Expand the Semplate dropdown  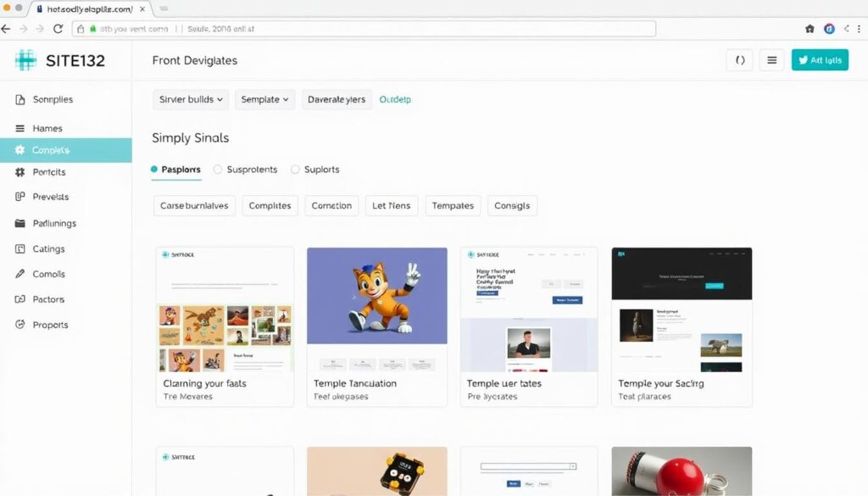pyautogui.click(x=264, y=100)
